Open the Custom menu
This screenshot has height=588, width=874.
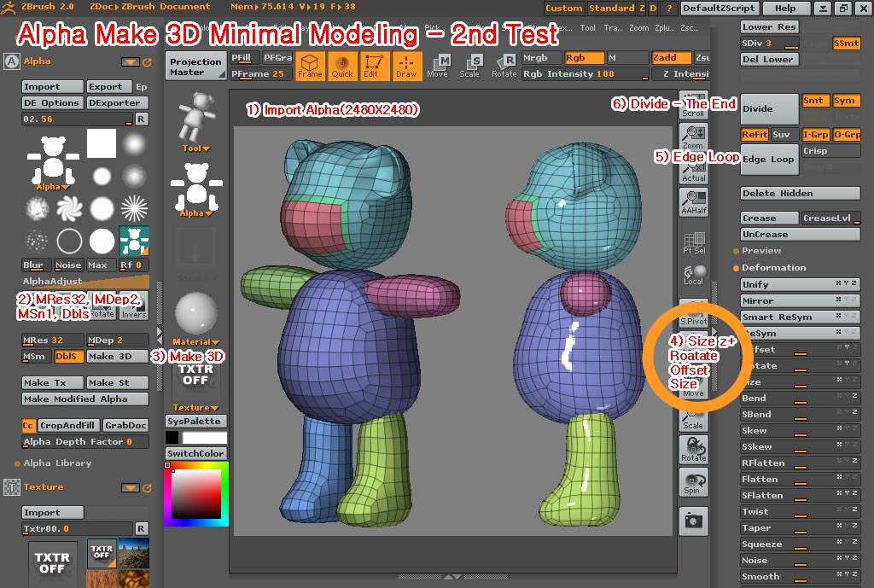point(563,9)
